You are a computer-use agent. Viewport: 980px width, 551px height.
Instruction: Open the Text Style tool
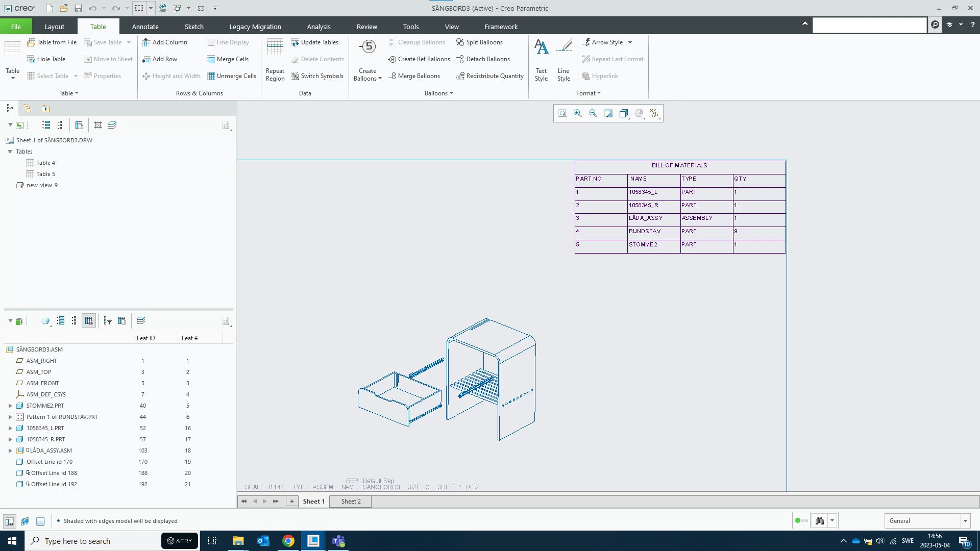click(541, 47)
